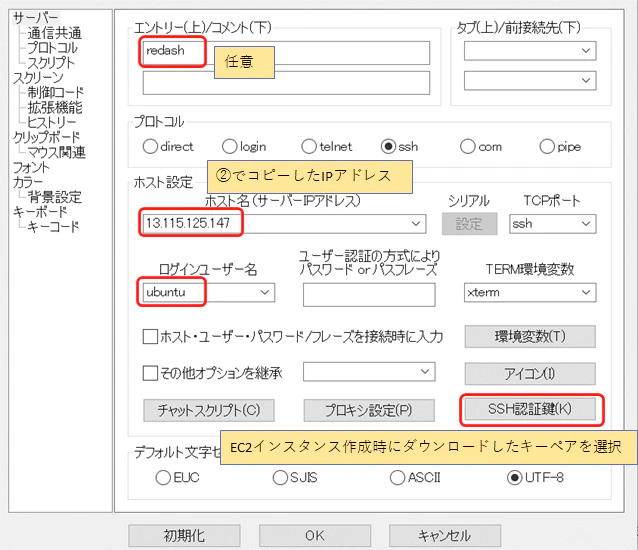638x550 pixels.
Task: Open プロトコル tree item
Action: point(52,48)
